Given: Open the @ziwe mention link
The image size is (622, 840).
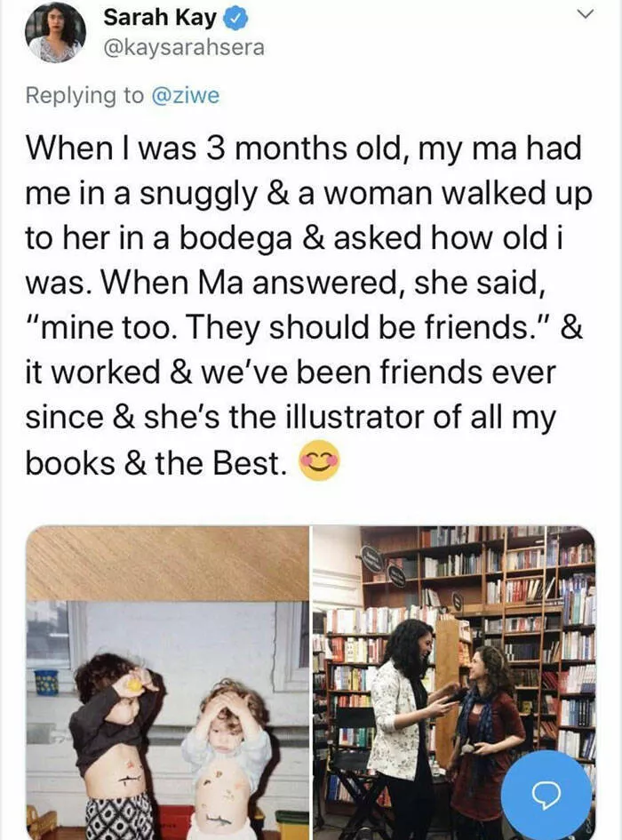Looking at the screenshot, I should tap(186, 95).
